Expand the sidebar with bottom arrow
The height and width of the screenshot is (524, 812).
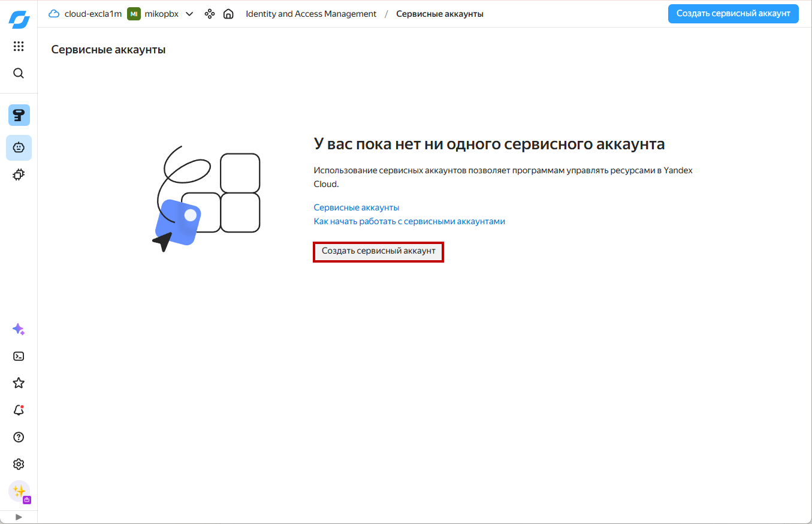point(19,517)
